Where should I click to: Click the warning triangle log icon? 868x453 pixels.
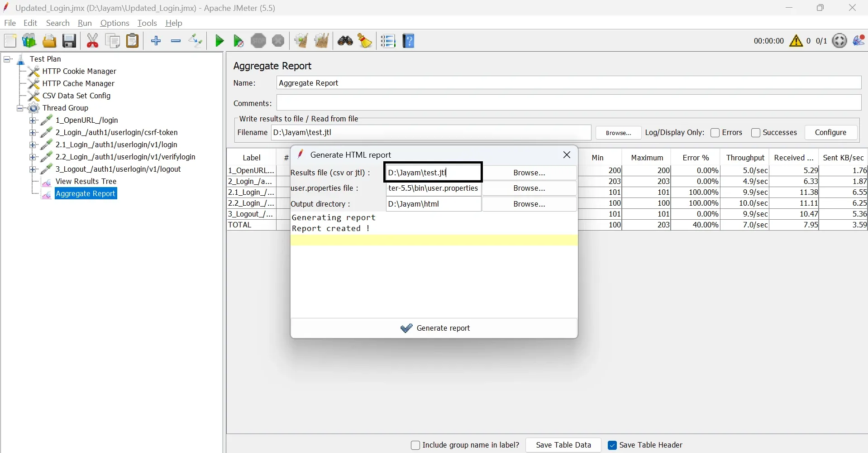pos(796,41)
